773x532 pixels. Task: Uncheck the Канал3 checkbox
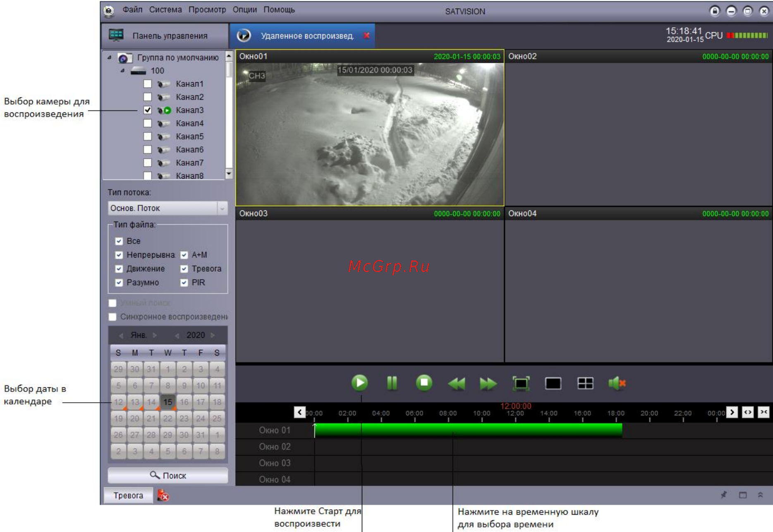coord(147,110)
